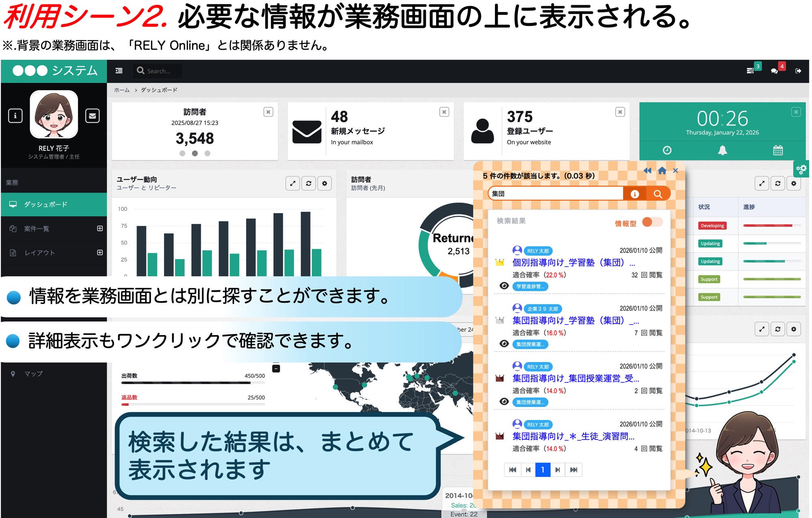This screenshot has height=518, width=812.
Task: Click the info icon in search bar
Action: (635, 194)
